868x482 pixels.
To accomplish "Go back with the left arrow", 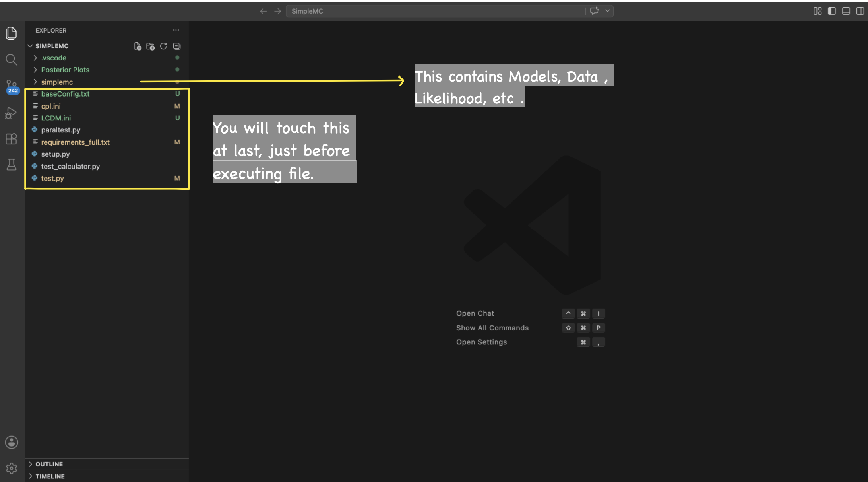I will [x=263, y=11].
